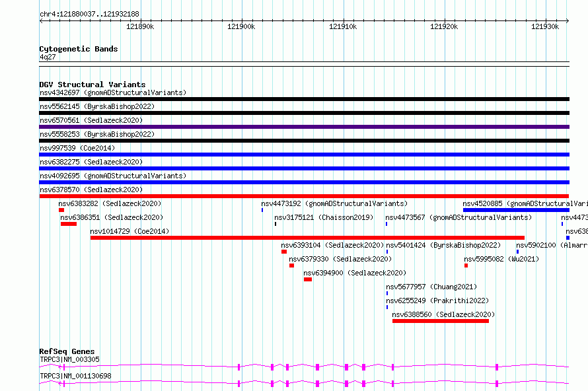Open the nsv1014729 Coe2014 label

click(x=129, y=231)
